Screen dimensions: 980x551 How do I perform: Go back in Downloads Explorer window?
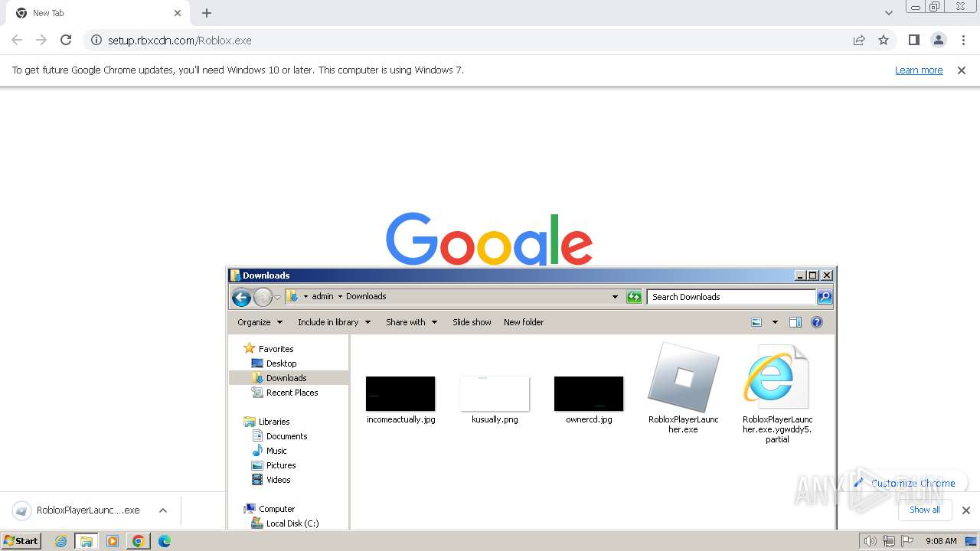point(241,297)
